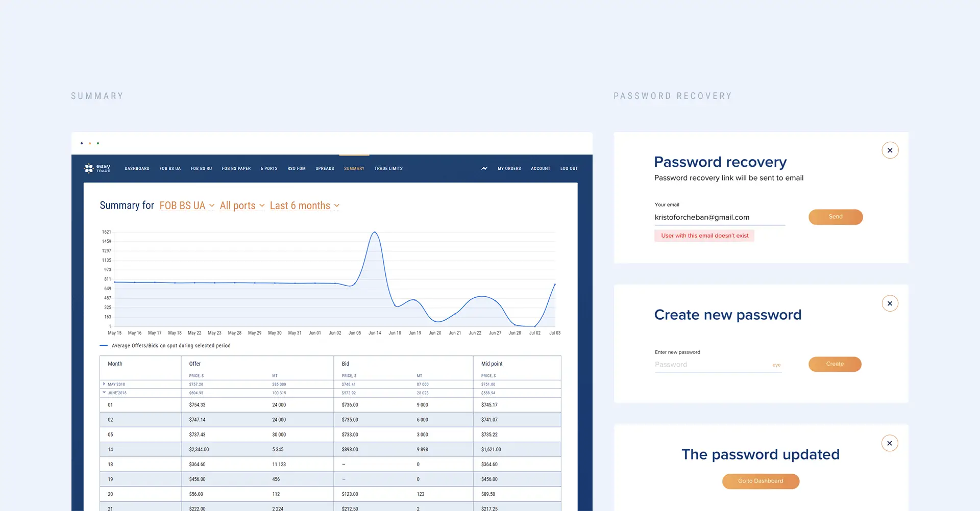Image resolution: width=980 pixels, height=511 pixels.
Task: Close the Create new password dialog
Action: (890, 303)
